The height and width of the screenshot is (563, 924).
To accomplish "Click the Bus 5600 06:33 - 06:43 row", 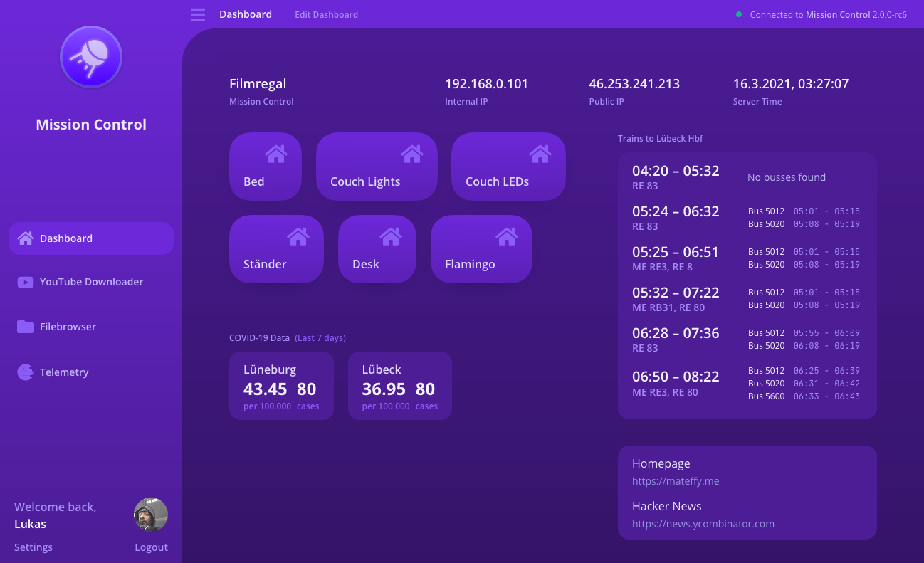I will click(x=804, y=396).
